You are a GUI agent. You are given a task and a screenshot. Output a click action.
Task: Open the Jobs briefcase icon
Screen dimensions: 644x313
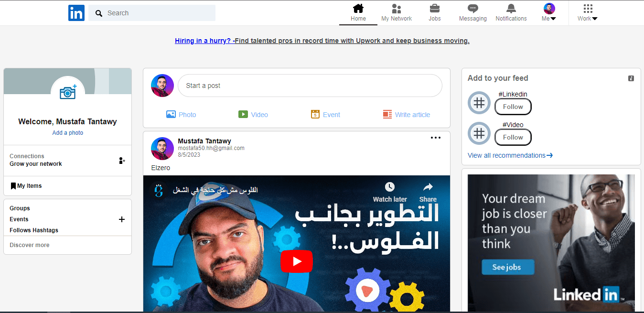click(435, 9)
